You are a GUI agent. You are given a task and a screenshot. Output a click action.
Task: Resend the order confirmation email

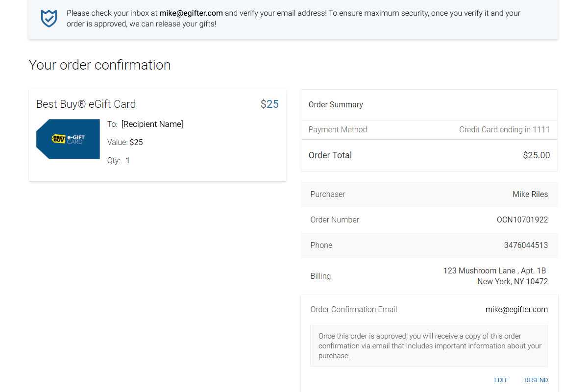pos(536,380)
